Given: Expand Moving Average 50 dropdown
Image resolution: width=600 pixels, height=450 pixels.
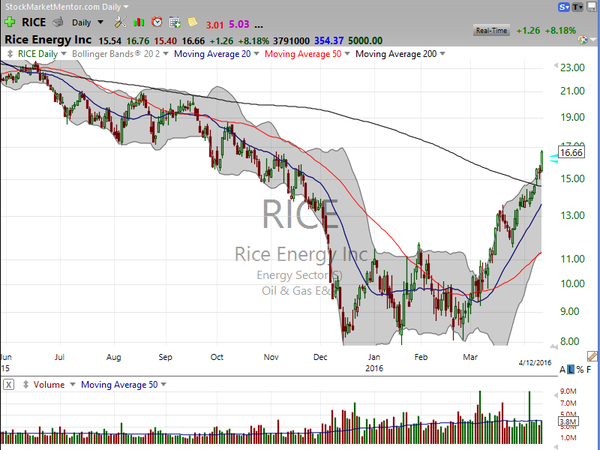Looking at the screenshot, I should (347, 54).
